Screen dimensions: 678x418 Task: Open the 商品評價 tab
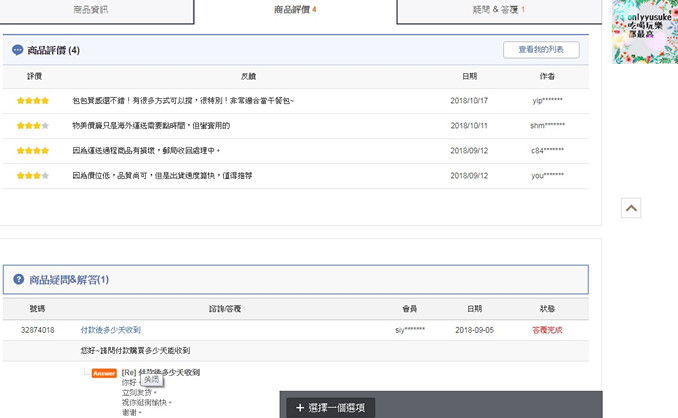coord(295,10)
